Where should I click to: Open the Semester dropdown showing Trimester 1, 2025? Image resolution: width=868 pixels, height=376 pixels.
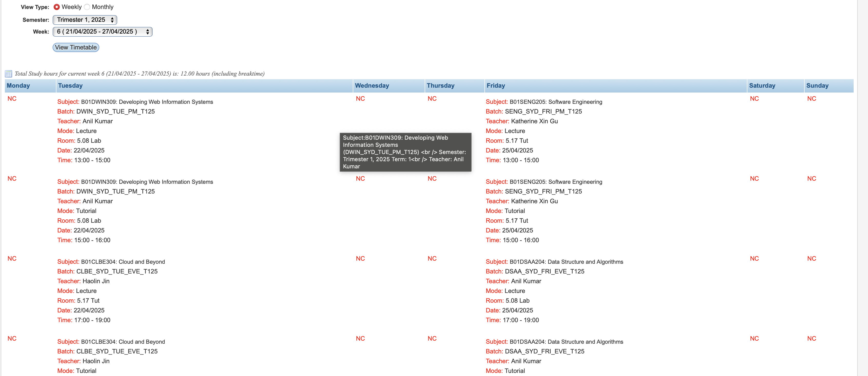pyautogui.click(x=85, y=20)
